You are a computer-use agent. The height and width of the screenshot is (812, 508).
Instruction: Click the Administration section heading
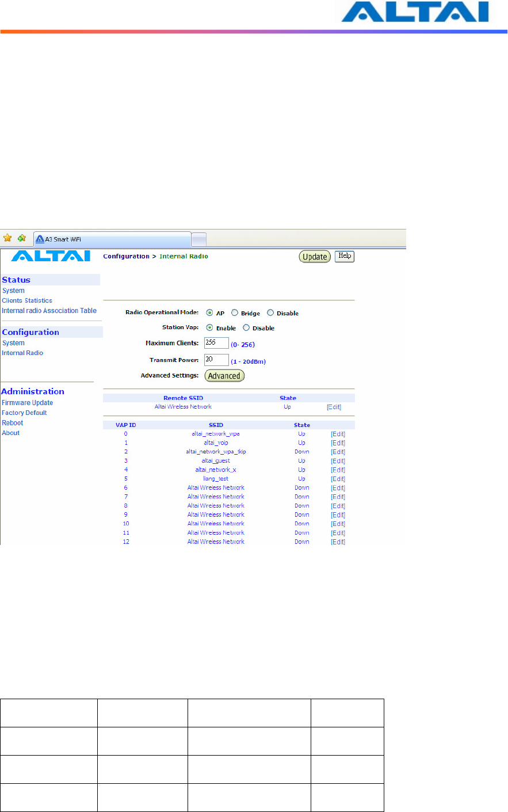(33, 391)
